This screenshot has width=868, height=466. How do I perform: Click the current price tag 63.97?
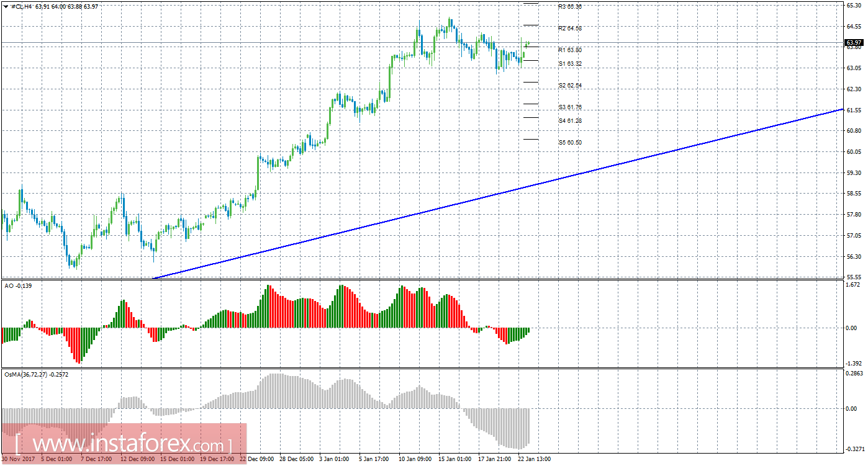click(854, 42)
